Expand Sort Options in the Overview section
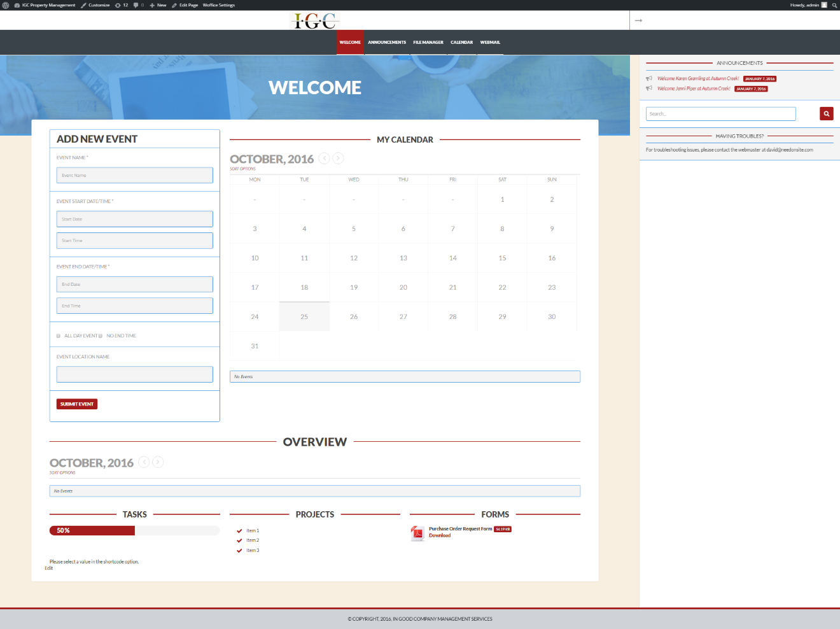The width and height of the screenshot is (840, 629). [x=62, y=473]
